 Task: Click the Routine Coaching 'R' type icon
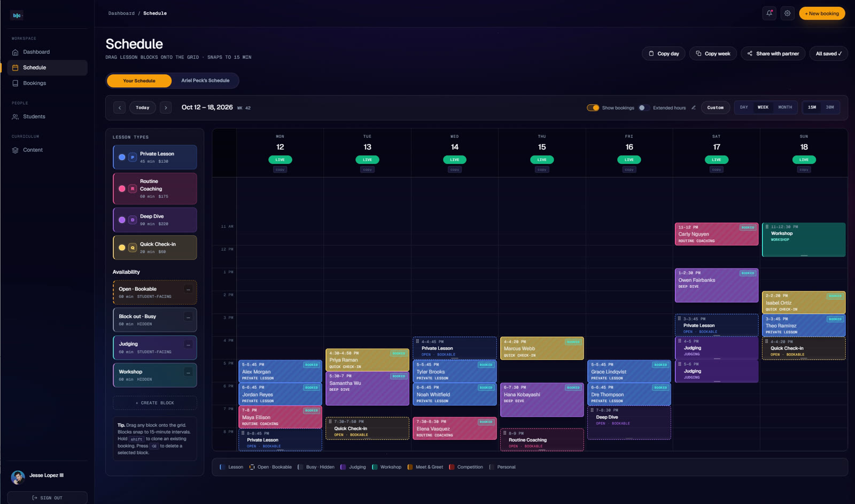click(x=133, y=188)
